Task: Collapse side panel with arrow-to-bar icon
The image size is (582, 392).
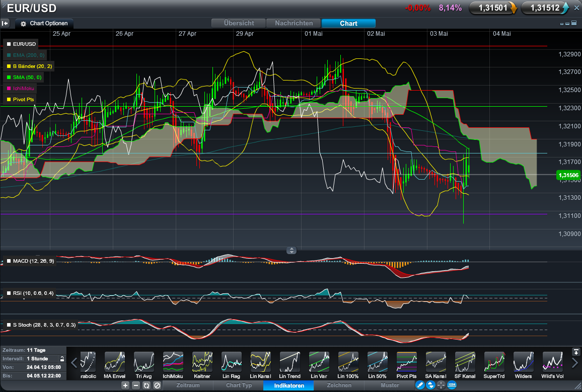Action: [5, 23]
